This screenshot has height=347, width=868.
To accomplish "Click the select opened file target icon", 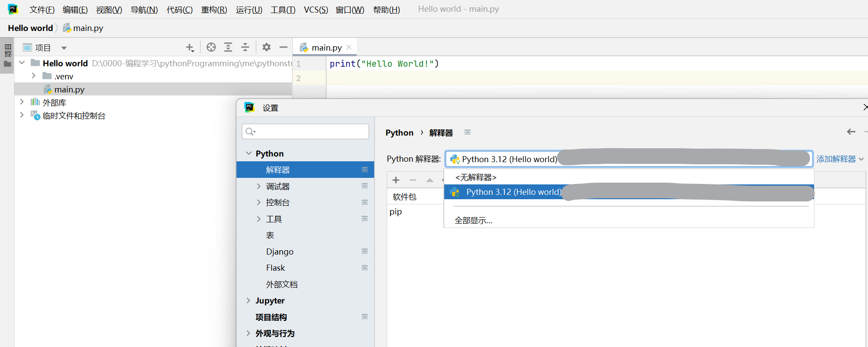I will [211, 47].
